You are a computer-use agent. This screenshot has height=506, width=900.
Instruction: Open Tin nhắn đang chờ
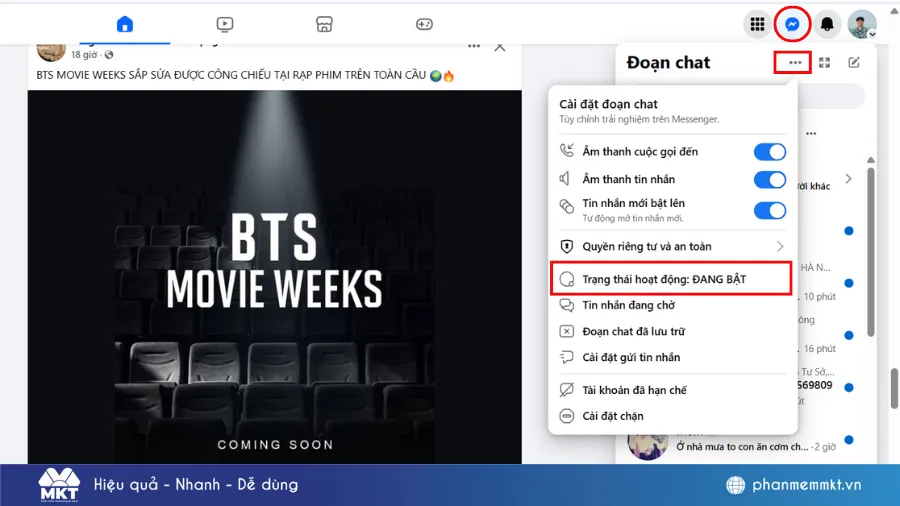click(x=673, y=305)
